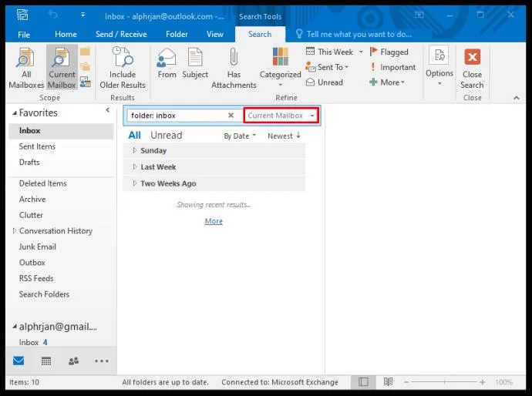Image resolution: width=532 pixels, height=396 pixels.
Task: Refine search by From sender
Action: [x=167, y=64]
